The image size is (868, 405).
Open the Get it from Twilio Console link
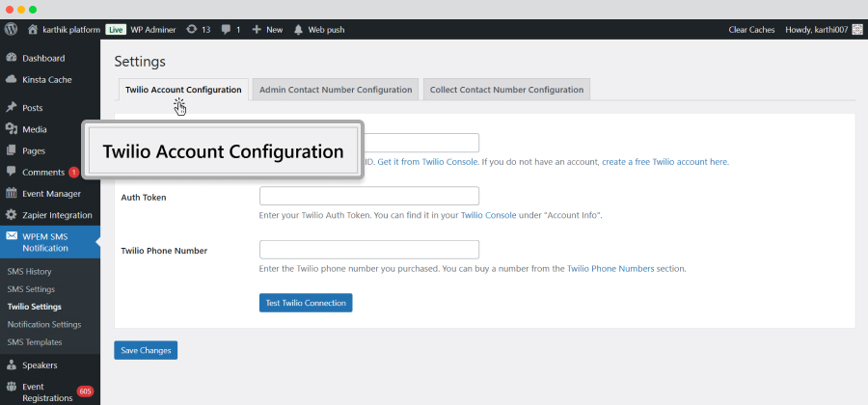pyautogui.click(x=427, y=162)
